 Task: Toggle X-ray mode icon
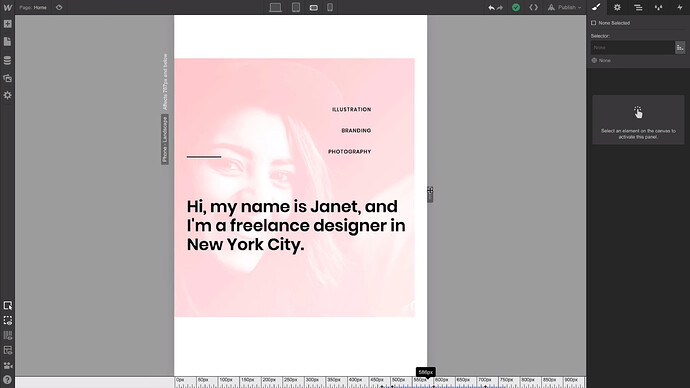[7, 321]
